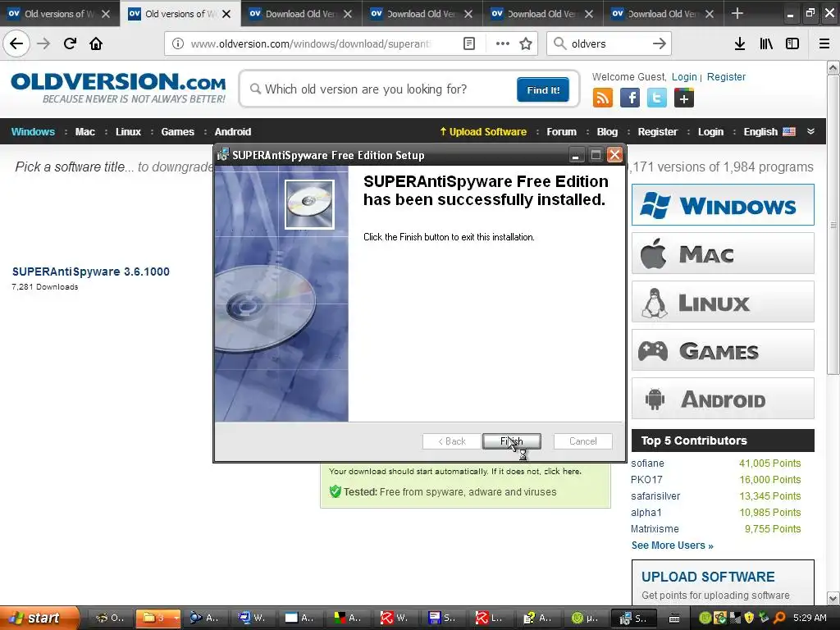The height and width of the screenshot is (630, 840).
Task: Open Forum in nav bar
Action: (x=561, y=132)
